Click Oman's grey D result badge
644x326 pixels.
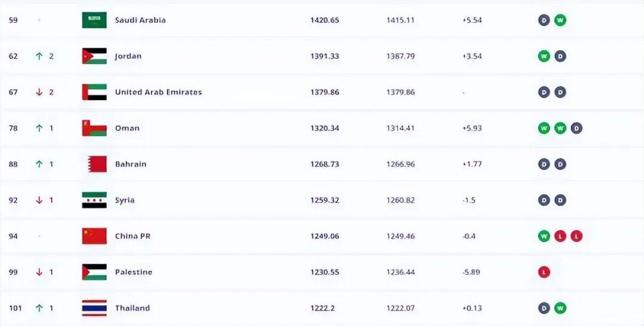(x=576, y=128)
